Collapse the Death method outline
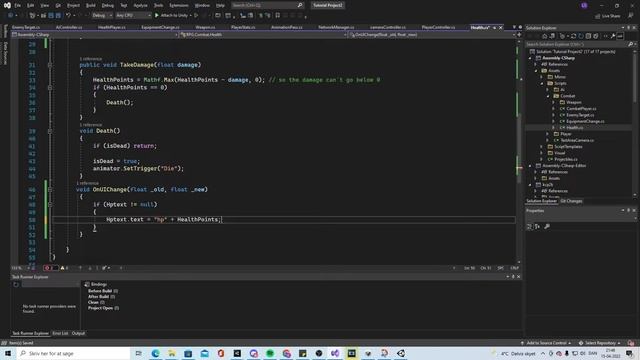Image resolution: width=640 pixels, height=360 pixels. pyautogui.click(x=50, y=131)
